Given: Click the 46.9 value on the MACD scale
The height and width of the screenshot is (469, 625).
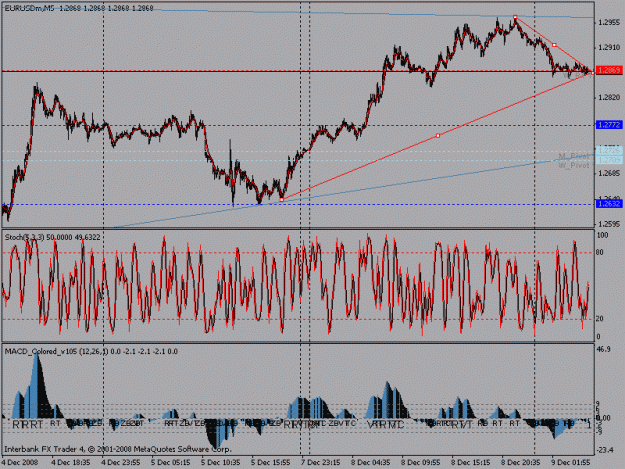Looking at the screenshot, I should pyautogui.click(x=603, y=349).
